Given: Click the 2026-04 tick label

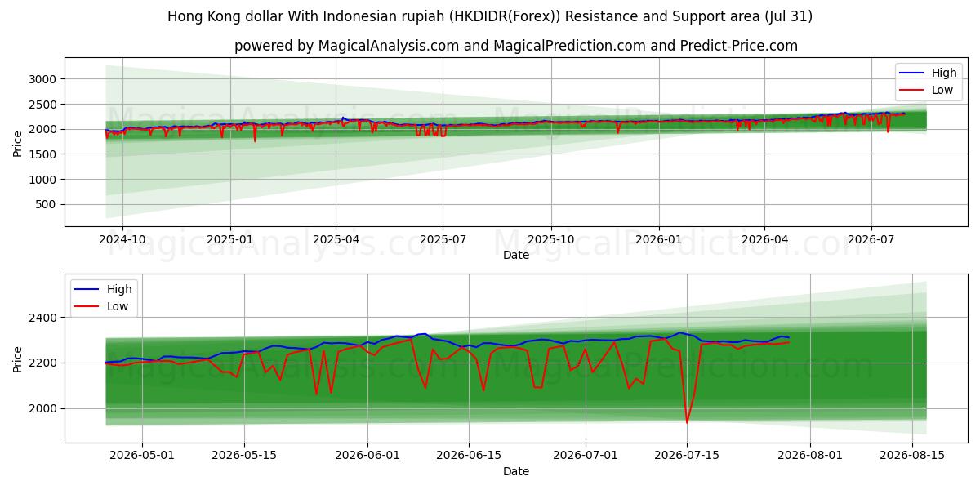Looking at the screenshot, I should (x=764, y=239).
